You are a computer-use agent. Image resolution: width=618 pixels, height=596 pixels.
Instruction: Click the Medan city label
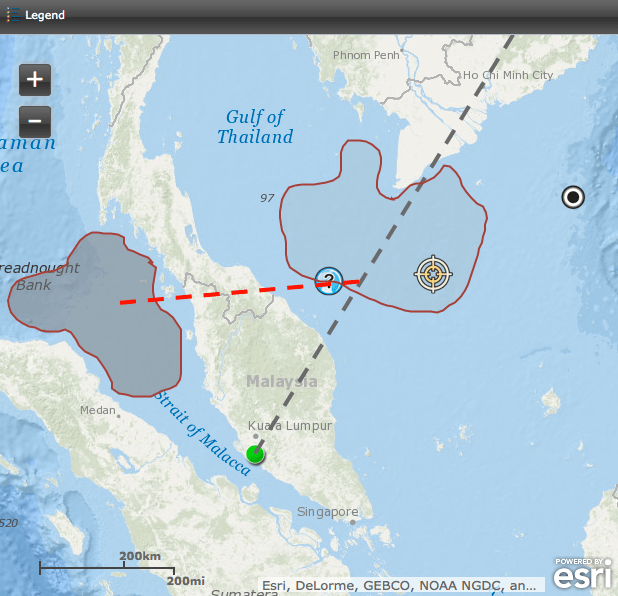pos(98,410)
